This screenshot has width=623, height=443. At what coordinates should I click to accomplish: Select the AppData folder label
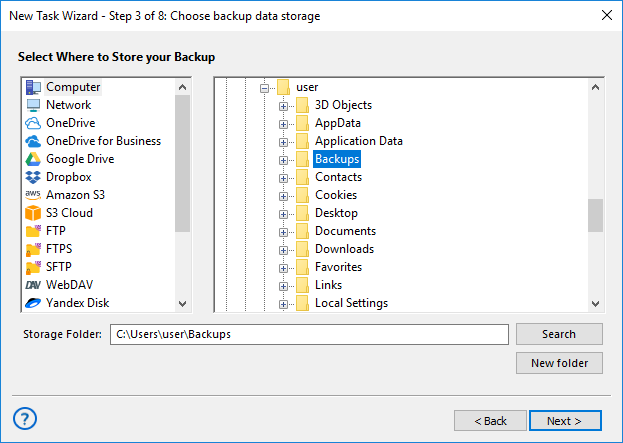point(338,123)
